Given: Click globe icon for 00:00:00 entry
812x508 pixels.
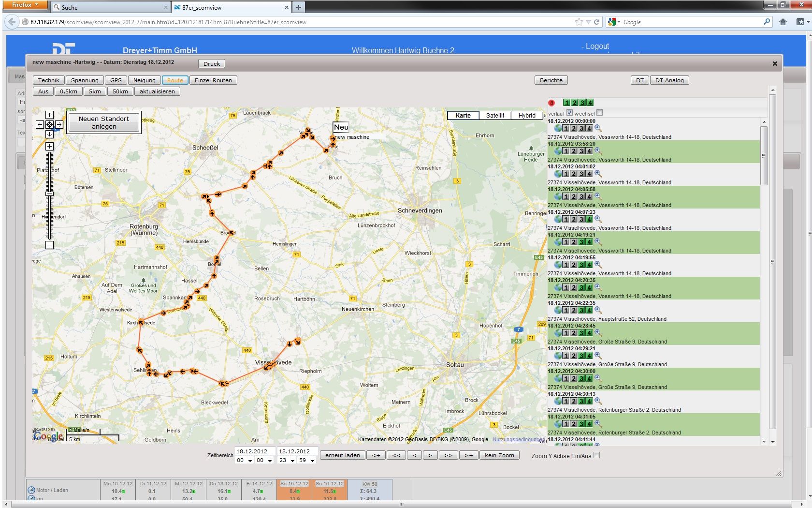Looking at the screenshot, I should 558,128.
